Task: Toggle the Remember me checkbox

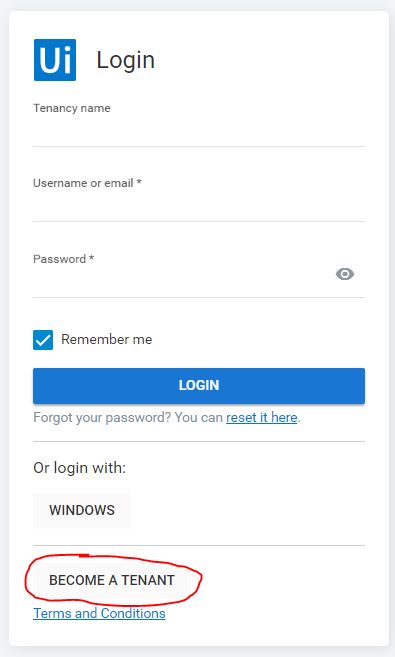Action: 43,340
